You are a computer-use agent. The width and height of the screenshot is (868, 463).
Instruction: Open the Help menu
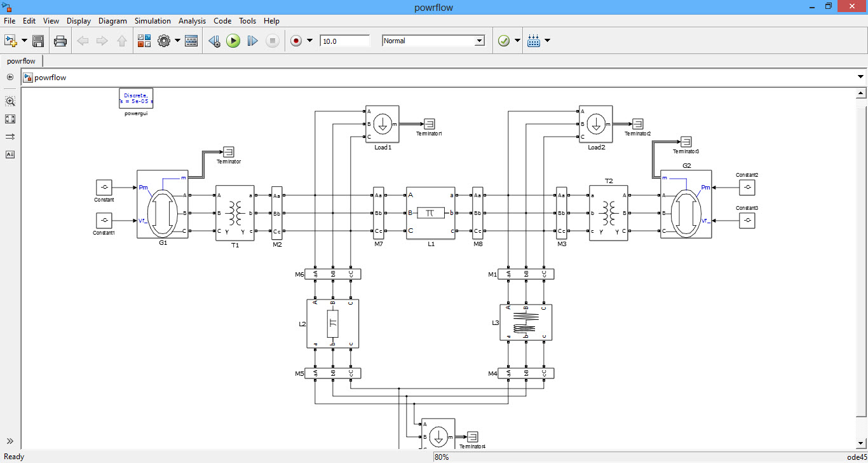[271, 21]
